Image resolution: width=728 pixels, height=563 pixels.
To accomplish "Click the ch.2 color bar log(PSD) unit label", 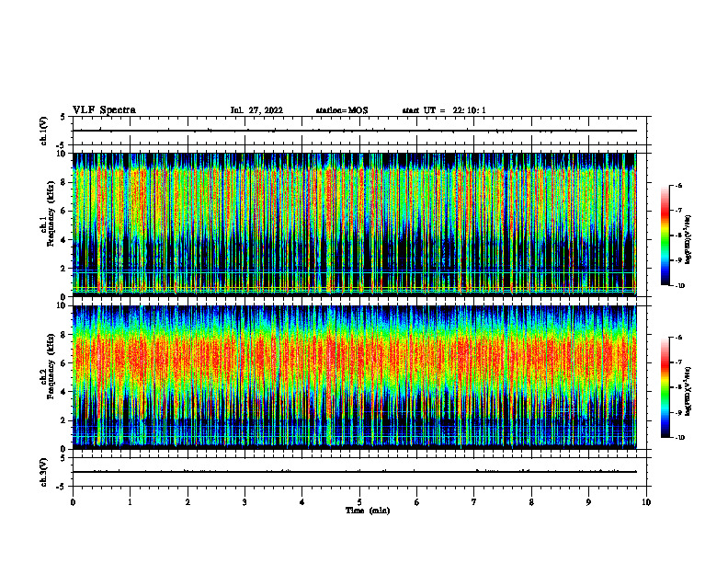I will tap(688, 391).
